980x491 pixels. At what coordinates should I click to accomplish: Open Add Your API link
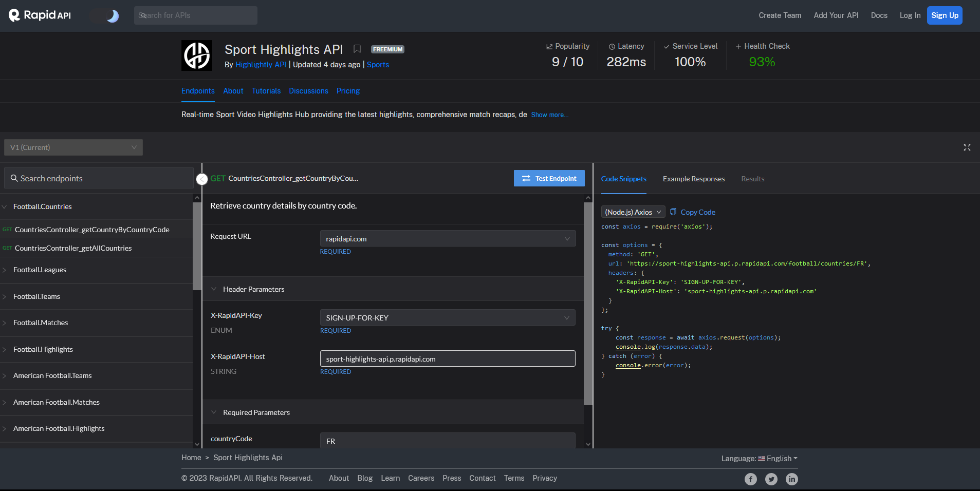click(836, 15)
